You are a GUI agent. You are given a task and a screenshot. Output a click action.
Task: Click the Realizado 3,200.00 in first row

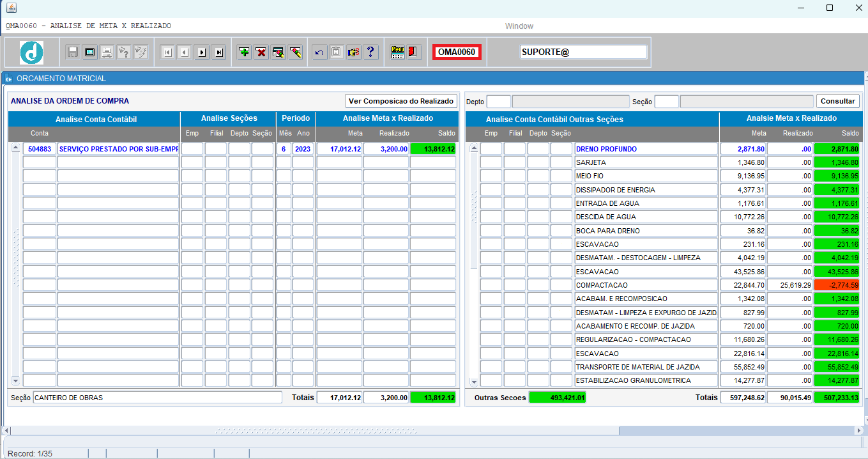click(386, 149)
